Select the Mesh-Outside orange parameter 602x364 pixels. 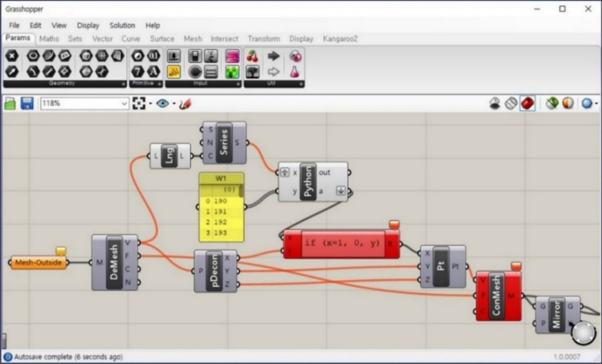click(x=39, y=262)
